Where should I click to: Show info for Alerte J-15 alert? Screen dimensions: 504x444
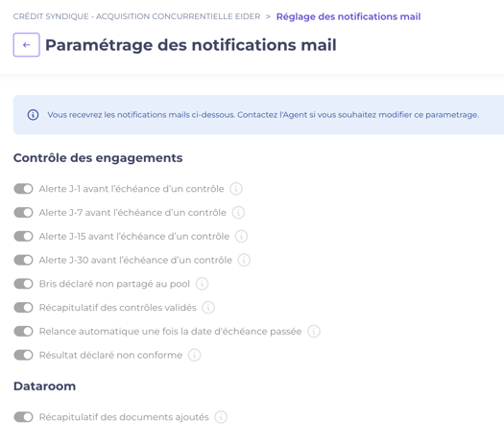pos(241,236)
